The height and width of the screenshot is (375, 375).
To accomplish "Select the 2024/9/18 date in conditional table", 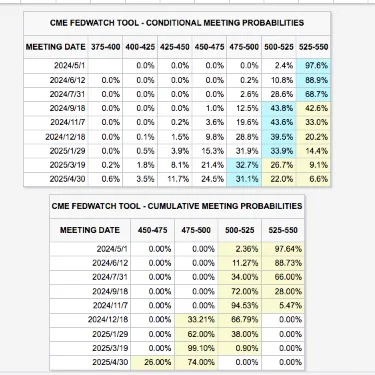I will tap(67, 108).
